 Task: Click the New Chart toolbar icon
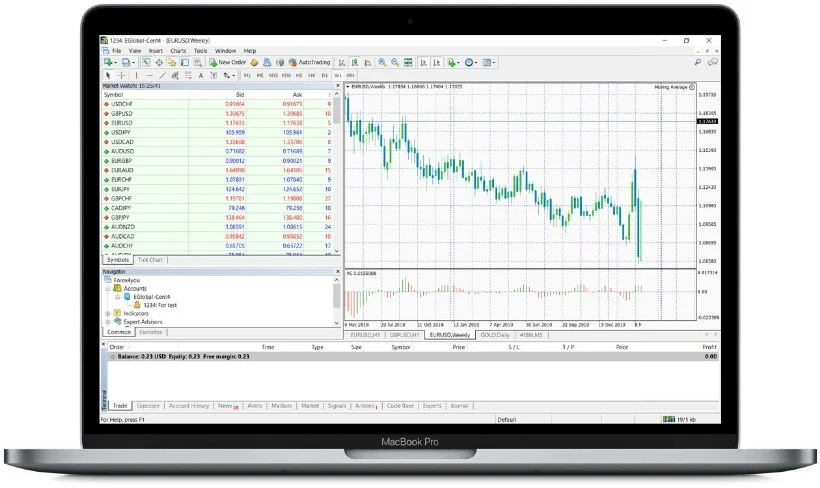tap(108, 62)
